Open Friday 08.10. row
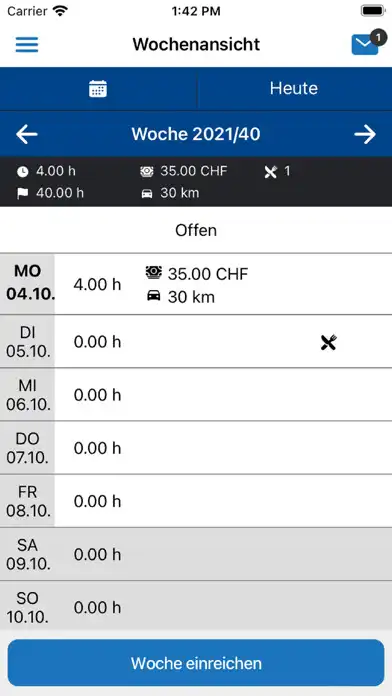Image resolution: width=392 pixels, height=696 pixels. coord(196,501)
